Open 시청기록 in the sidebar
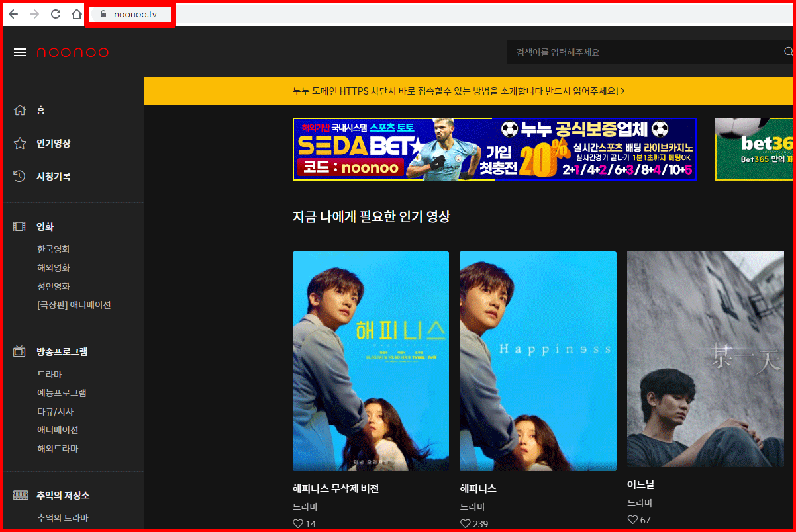 (x=54, y=176)
